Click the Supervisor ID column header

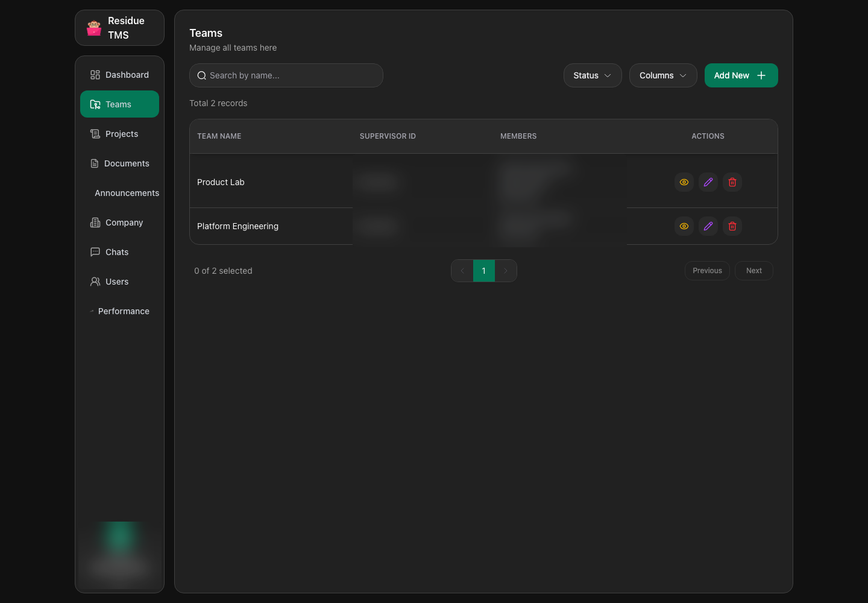pos(388,136)
